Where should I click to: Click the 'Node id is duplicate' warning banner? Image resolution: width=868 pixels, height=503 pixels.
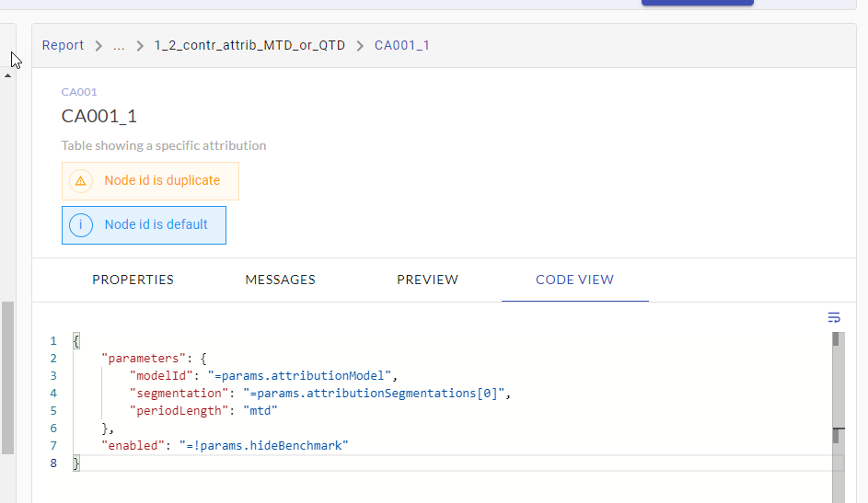161,181
